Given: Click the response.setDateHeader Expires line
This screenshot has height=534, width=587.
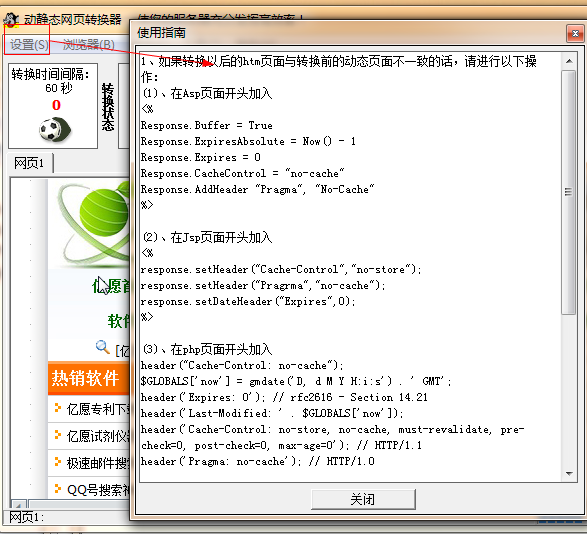Looking at the screenshot, I should tap(248, 301).
